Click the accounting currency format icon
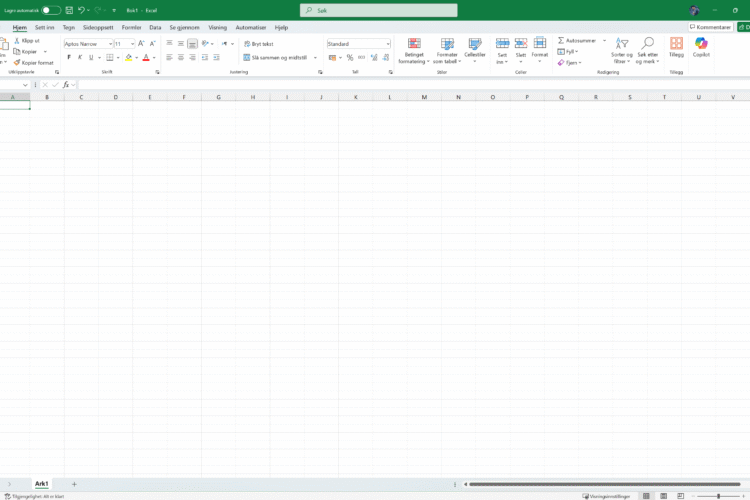 [332, 57]
